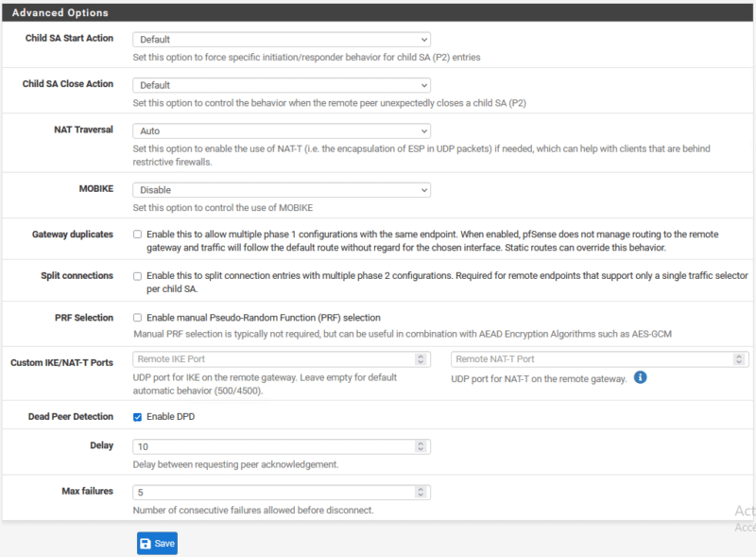Tick the Split connections checkbox
The image size is (756, 557).
138,276
